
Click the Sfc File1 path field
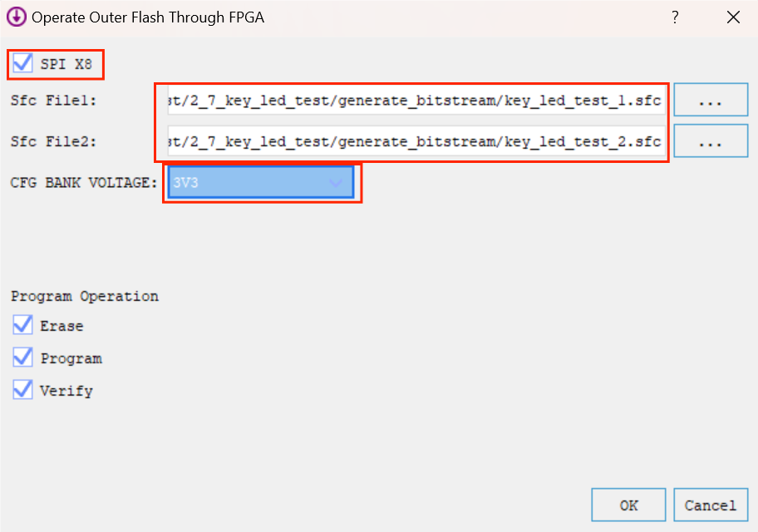[416, 101]
